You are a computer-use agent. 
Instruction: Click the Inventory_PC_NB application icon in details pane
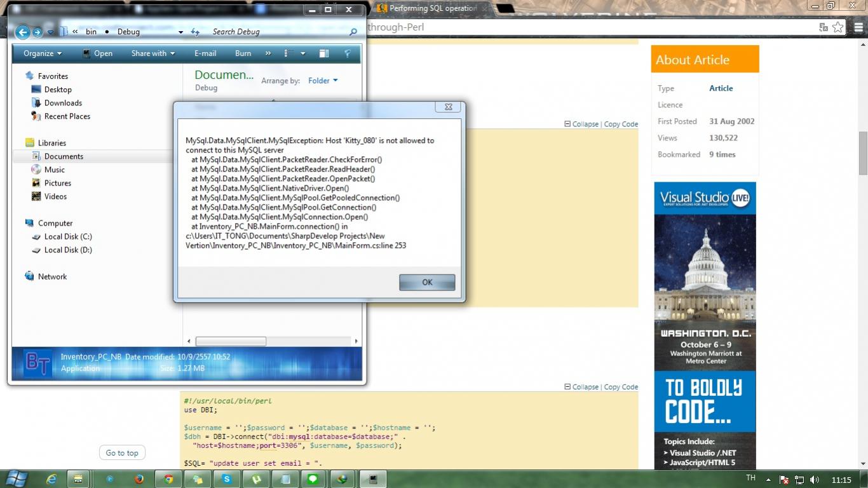click(38, 363)
